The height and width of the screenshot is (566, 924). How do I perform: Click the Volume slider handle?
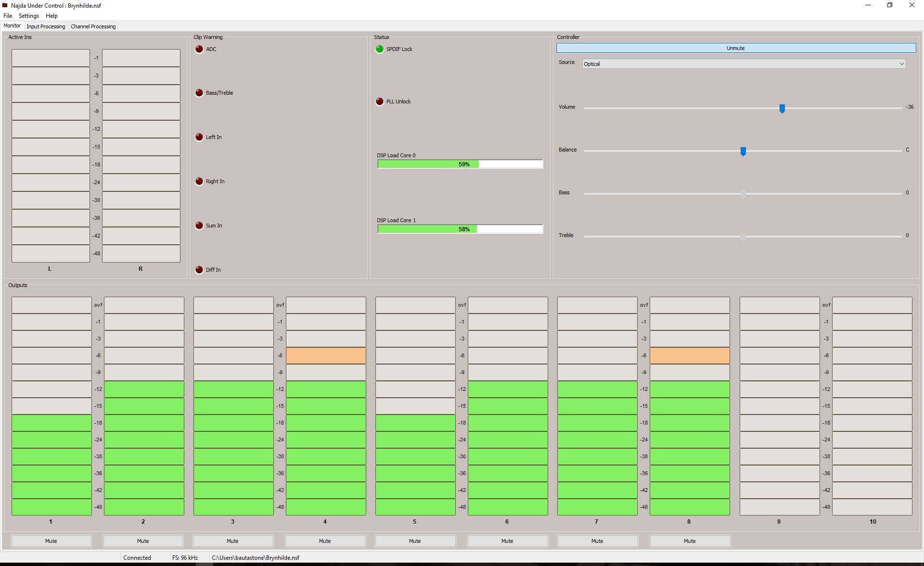click(782, 109)
